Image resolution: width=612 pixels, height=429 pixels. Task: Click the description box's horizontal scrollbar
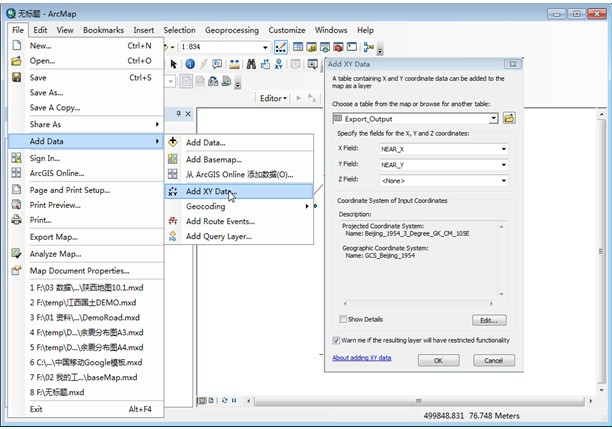coord(418,303)
